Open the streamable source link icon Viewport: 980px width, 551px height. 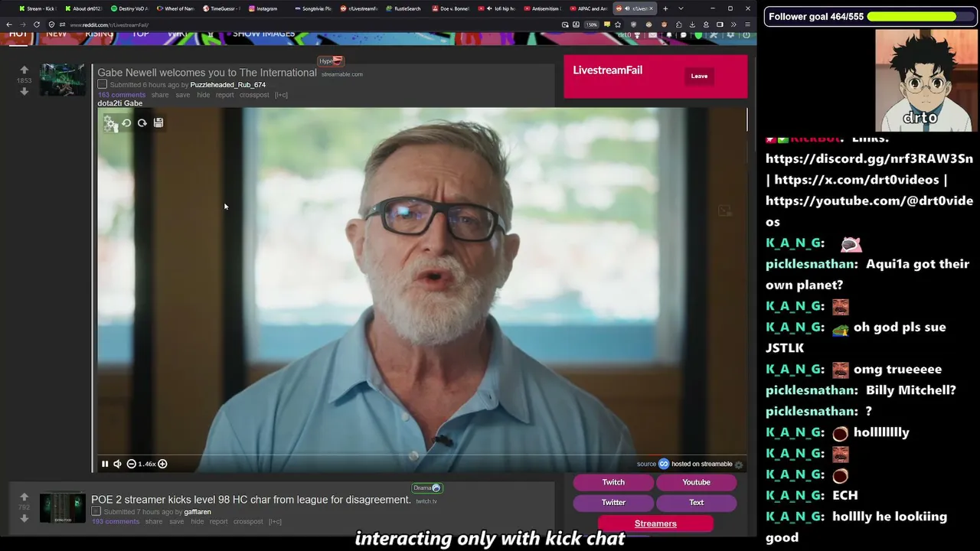coord(664,464)
